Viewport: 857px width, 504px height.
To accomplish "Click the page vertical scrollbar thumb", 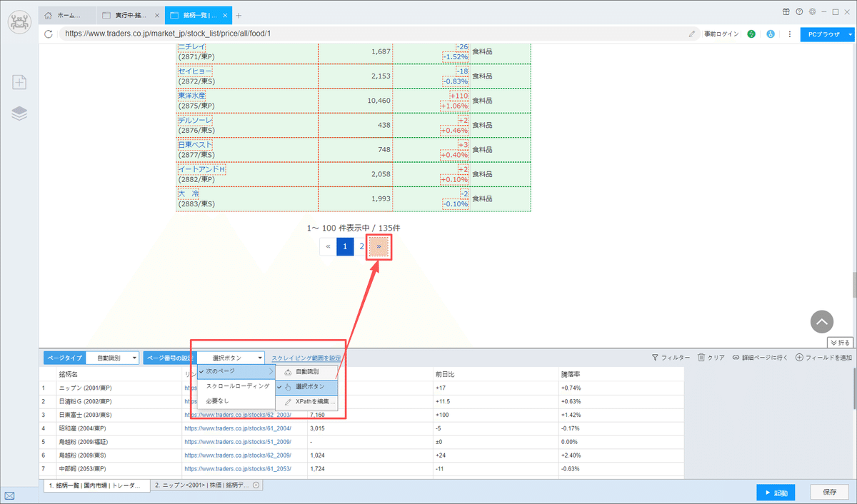I will tap(853, 284).
